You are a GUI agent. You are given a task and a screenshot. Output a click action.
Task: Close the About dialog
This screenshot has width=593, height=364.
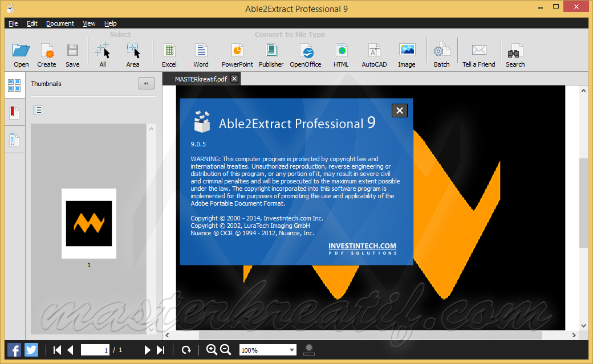point(399,111)
